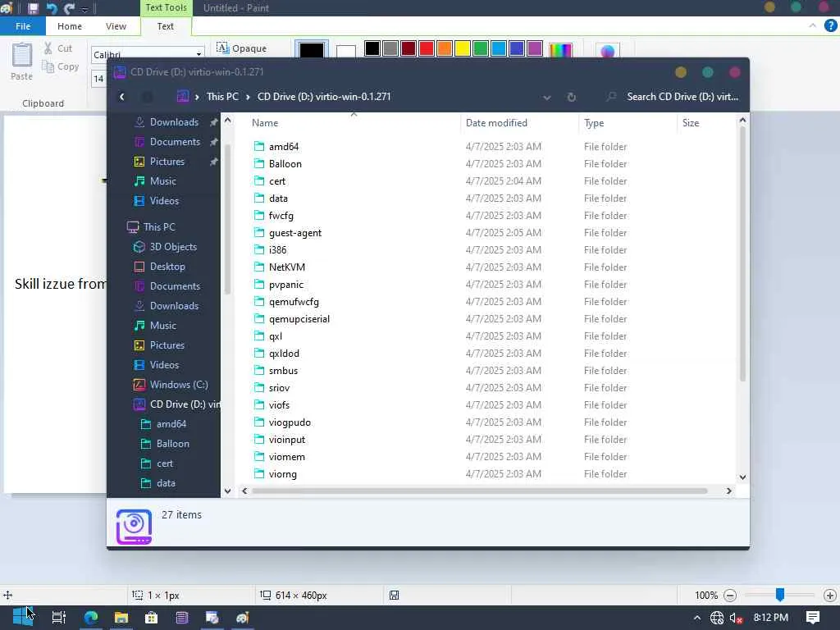Screen dimensions: 840x630
Task: Open the File menu in Paint
Action: (22, 26)
